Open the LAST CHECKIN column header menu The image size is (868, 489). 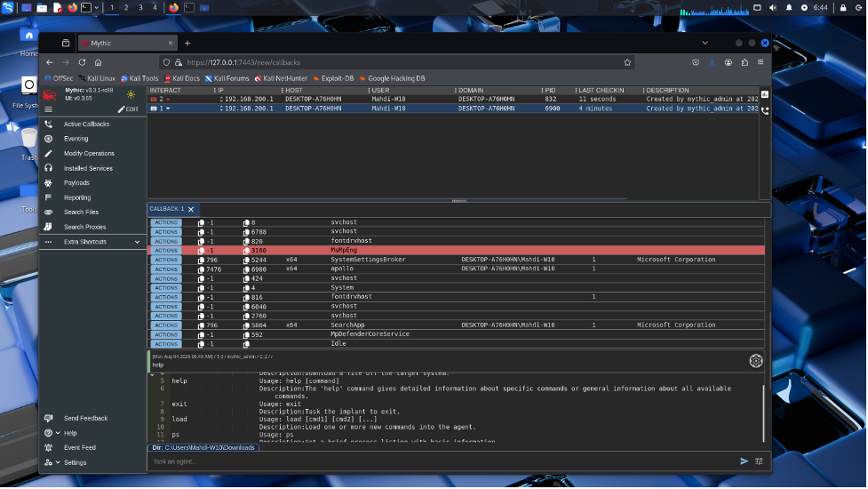coord(576,91)
